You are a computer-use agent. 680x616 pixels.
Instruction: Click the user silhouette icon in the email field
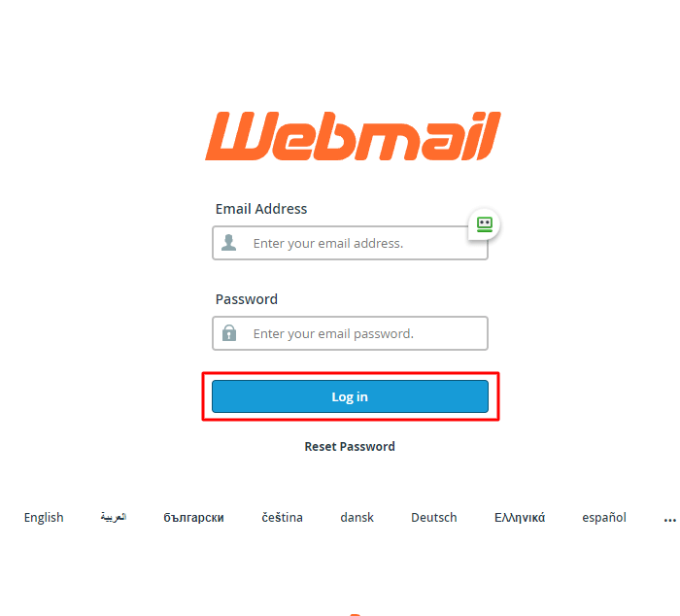pos(229,243)
